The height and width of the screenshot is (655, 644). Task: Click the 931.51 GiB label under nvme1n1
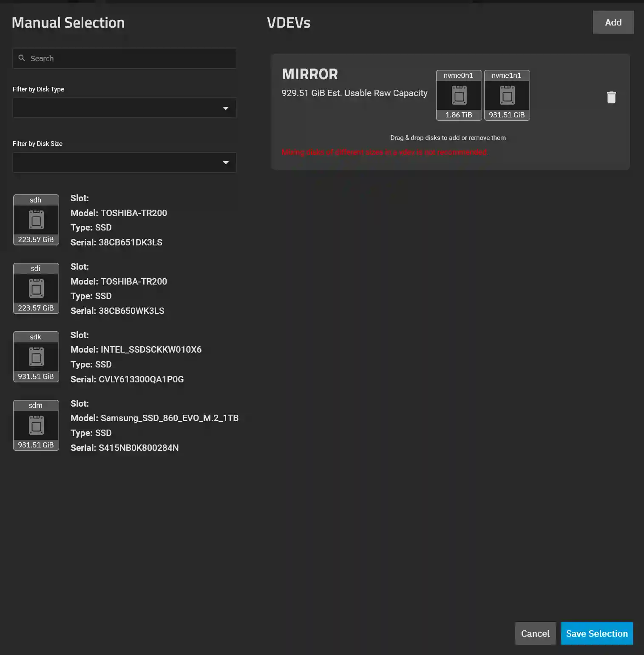coord(507,115)
